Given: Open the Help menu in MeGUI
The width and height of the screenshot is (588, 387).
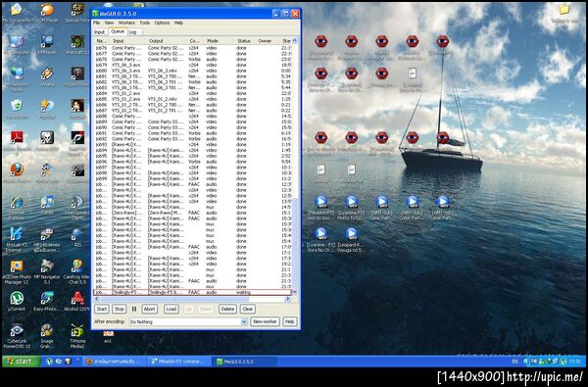Looking at the screenshot, I should [x=178, y=23].
